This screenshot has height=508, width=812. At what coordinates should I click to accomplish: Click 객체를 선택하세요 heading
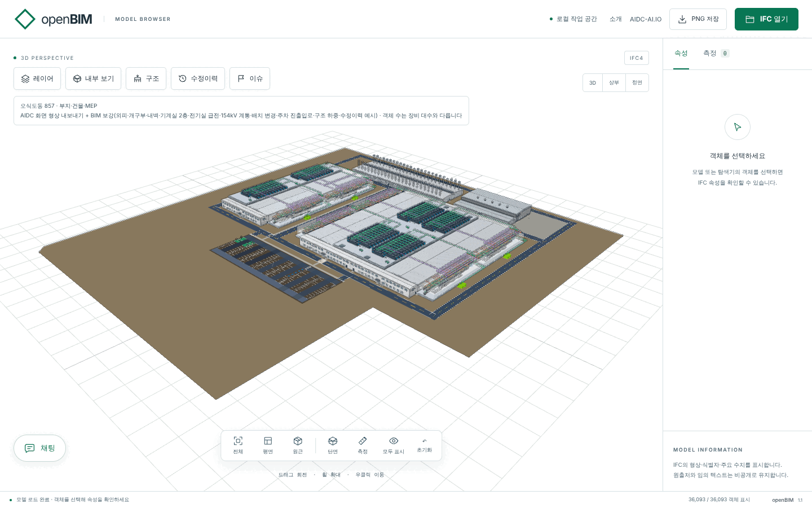(738, 156)
